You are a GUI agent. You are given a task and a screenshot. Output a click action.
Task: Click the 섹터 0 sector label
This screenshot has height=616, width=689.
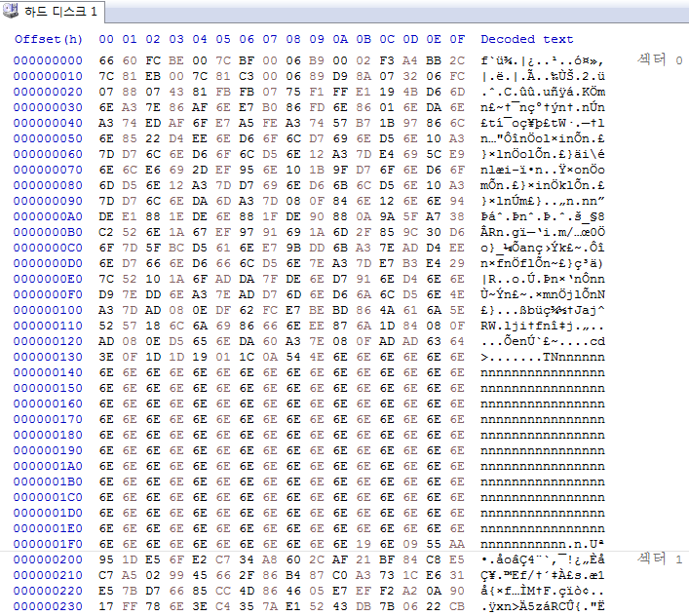point(661,59)
